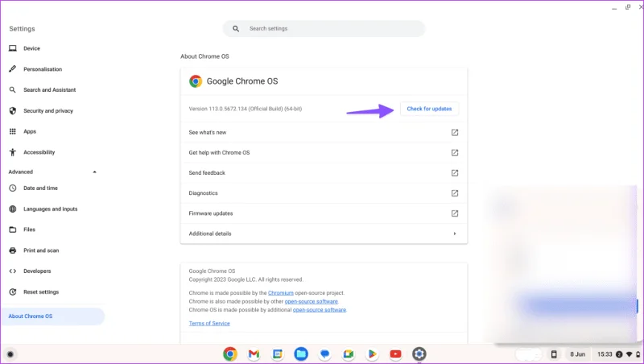
Task: Click the magnifier icon in the search bar
Action: pos(236,29)
